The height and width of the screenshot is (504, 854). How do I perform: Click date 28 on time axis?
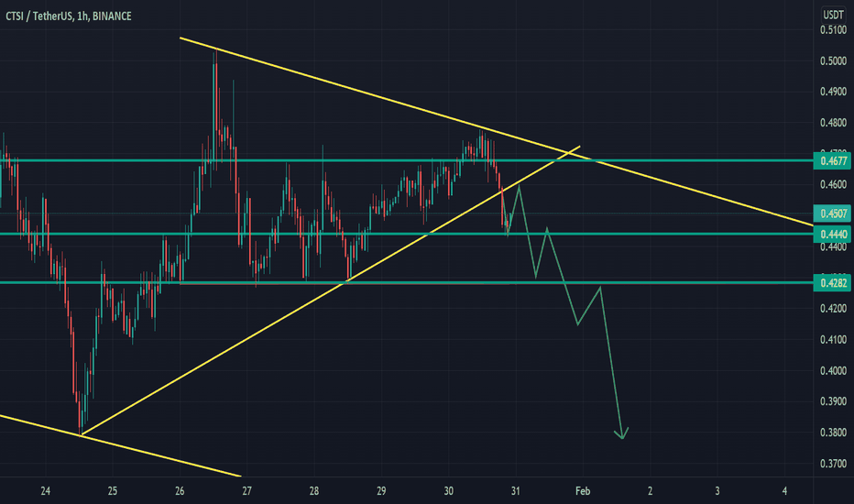[313, 491]
